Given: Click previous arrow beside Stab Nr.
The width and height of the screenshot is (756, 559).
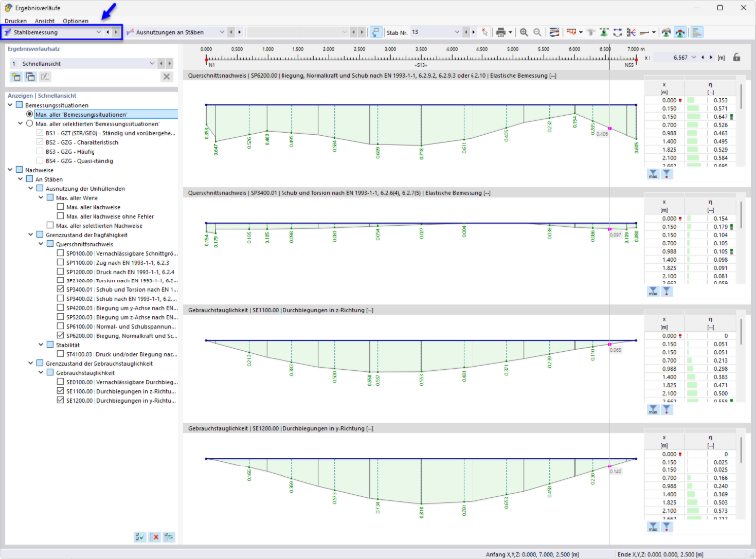Looking at the screenshot, I should 466,32.
